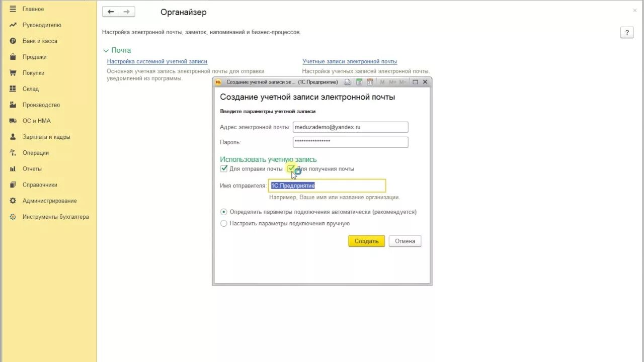The height and width of the screenshot is (362, 644).
Task: Open the Главное section icon
Action: coord(13,9)
